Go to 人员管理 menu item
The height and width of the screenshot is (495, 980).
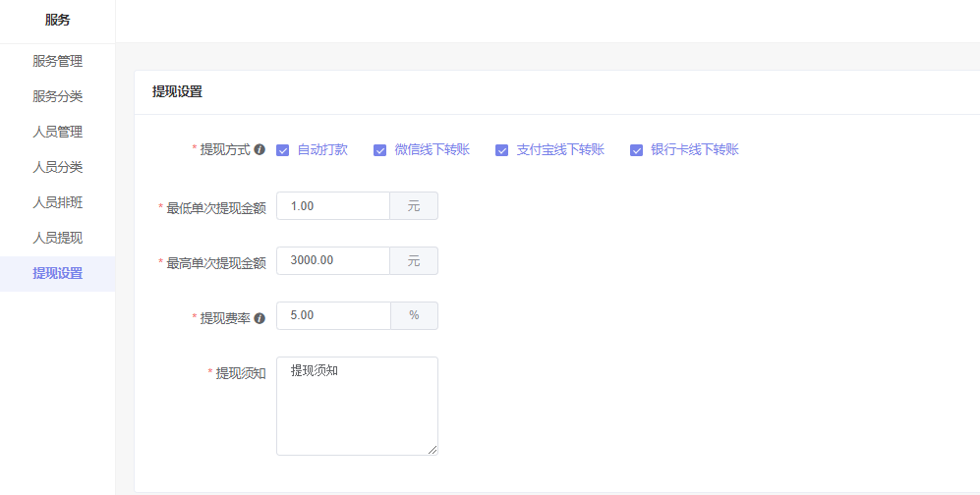pos(57,132)
